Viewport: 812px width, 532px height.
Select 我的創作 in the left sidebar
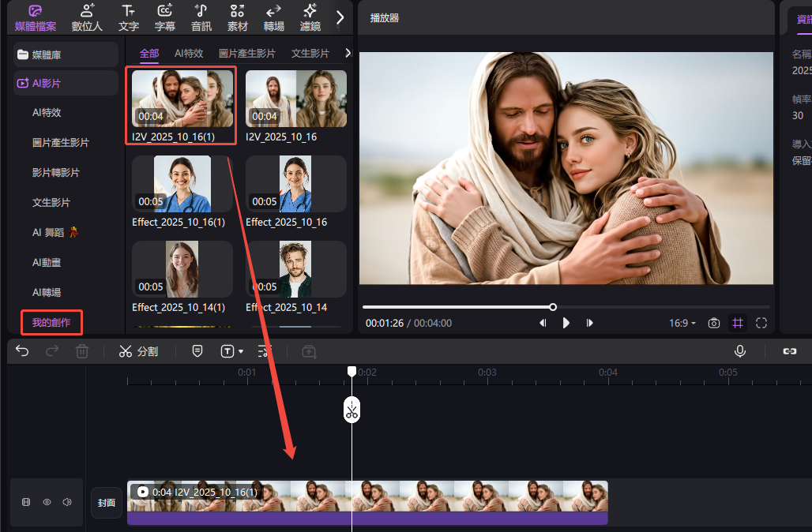(51, 322)
